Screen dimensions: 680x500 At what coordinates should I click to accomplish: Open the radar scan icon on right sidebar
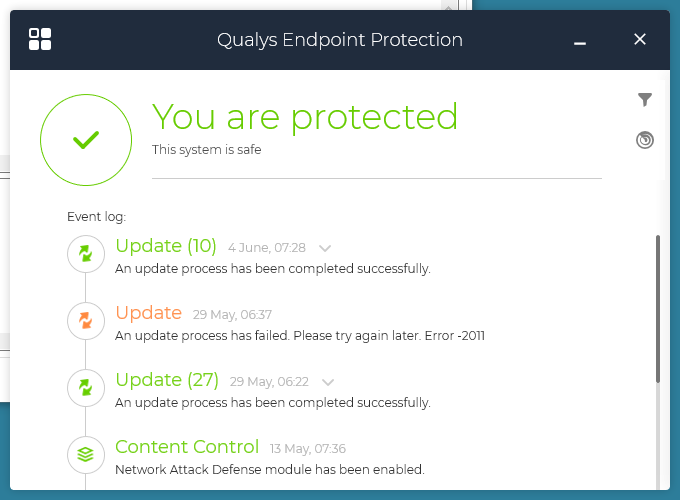point(645,140)
